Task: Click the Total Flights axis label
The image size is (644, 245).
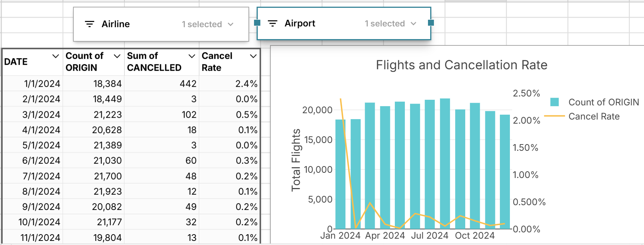Action: click(296, 160)
